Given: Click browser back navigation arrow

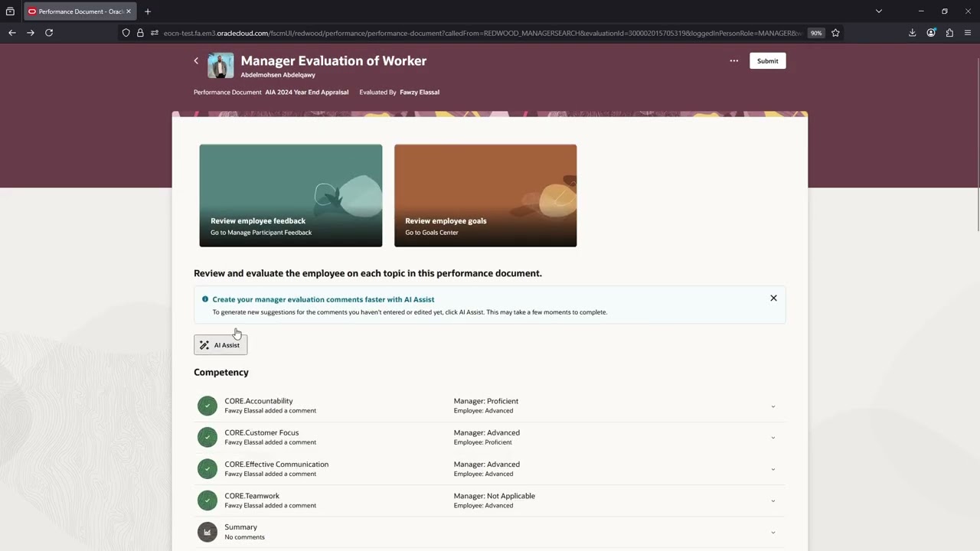Looking at the screenshot, I should 12,33.
